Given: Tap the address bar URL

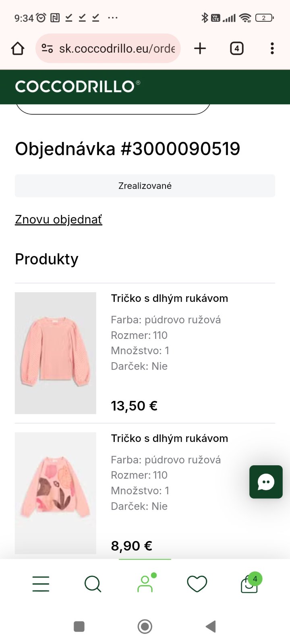Looking at the screenshot, I should (117, 49).
